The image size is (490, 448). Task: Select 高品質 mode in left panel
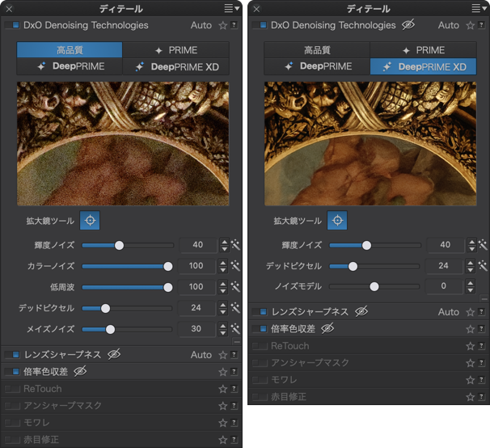[x=70, y=50]
